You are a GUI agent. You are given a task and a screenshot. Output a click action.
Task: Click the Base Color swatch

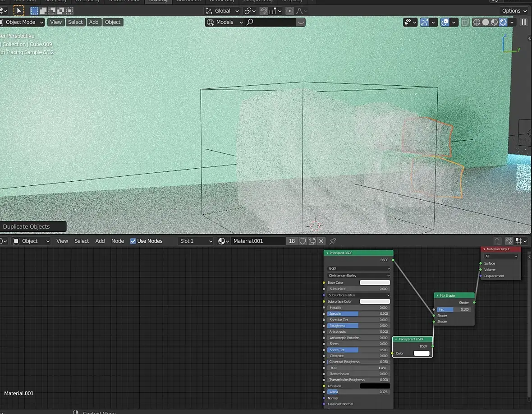[375, 283]
